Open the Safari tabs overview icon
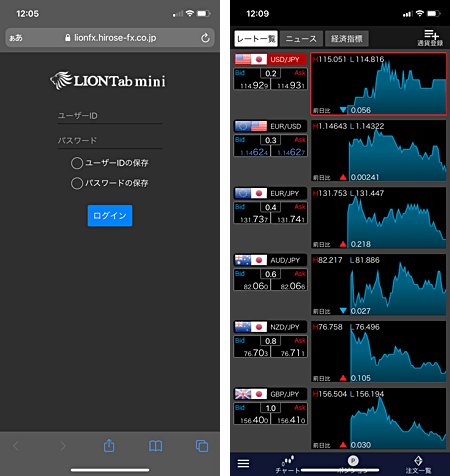This screenshot has height=476, width=450. (202, 446)
